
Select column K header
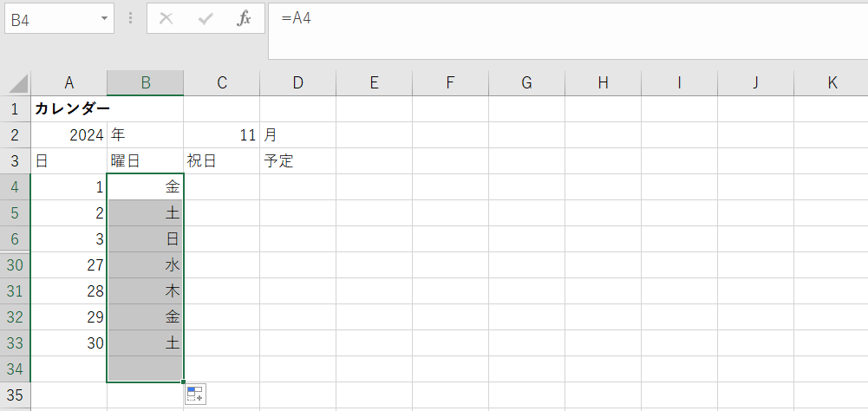(x=832, y=83)
